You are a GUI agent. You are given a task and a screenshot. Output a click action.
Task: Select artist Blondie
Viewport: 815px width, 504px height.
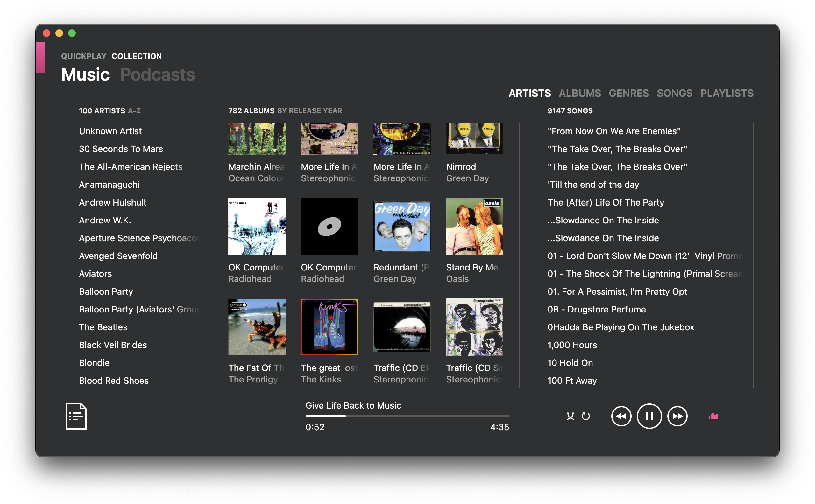pos(94,363)
